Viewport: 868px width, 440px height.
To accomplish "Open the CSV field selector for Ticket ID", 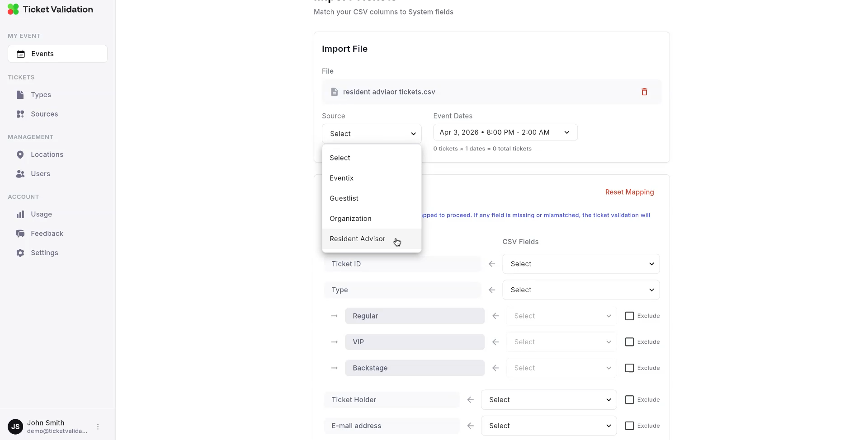I will [581, 264].
